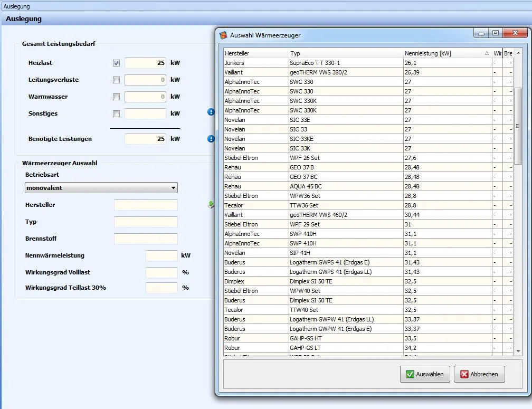Open the Betriebsart dropdown showing monovalent
Viewport: 532px width, 409px height.
101,188
